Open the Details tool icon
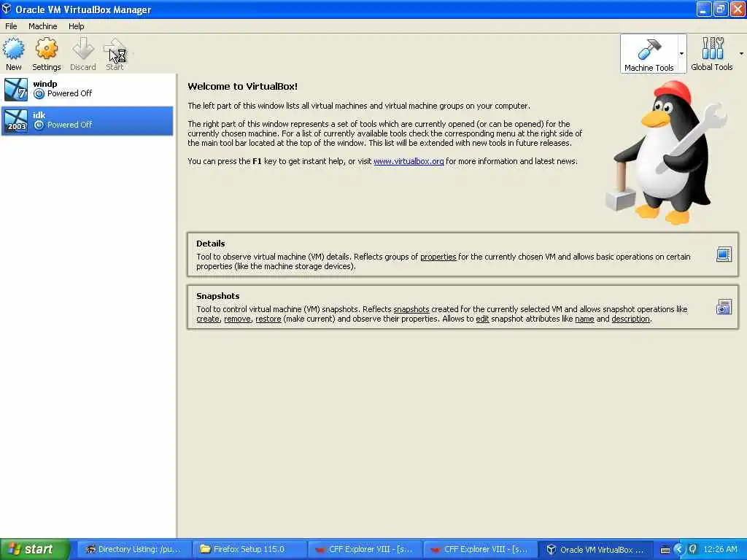The height and width of the screenshot is (560, 747). click(724, 254)
